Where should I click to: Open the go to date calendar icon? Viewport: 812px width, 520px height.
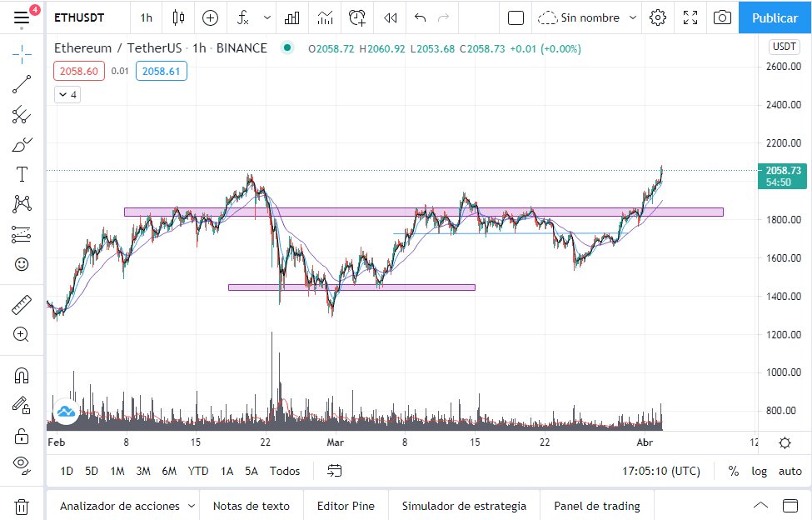pyautogui.click(x=335, y=471)
